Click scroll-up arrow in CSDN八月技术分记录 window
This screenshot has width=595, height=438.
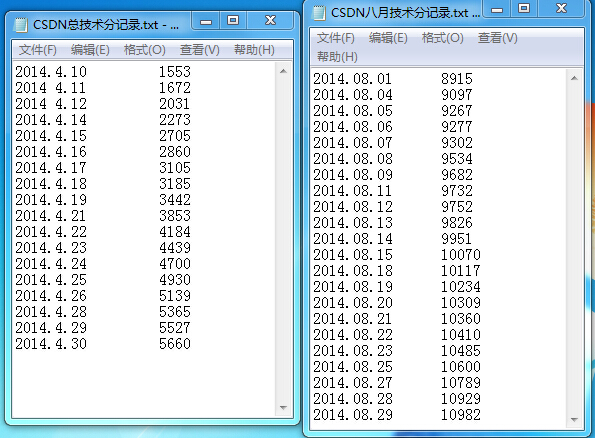(x=574, y=78)
